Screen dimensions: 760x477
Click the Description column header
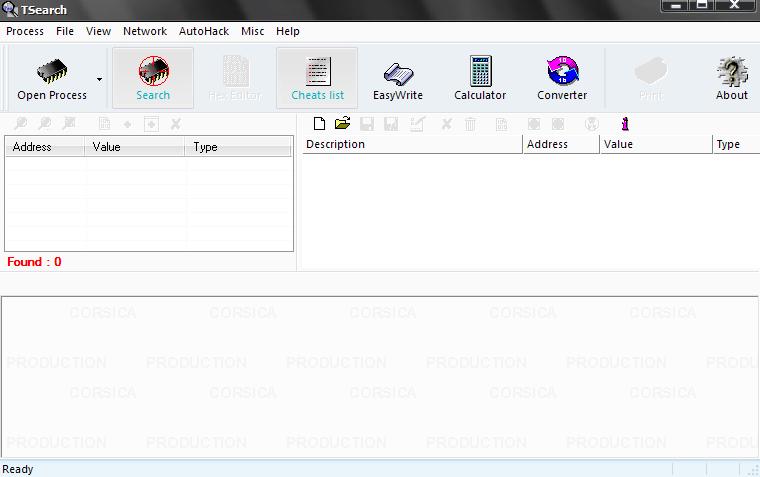(411, 144)
